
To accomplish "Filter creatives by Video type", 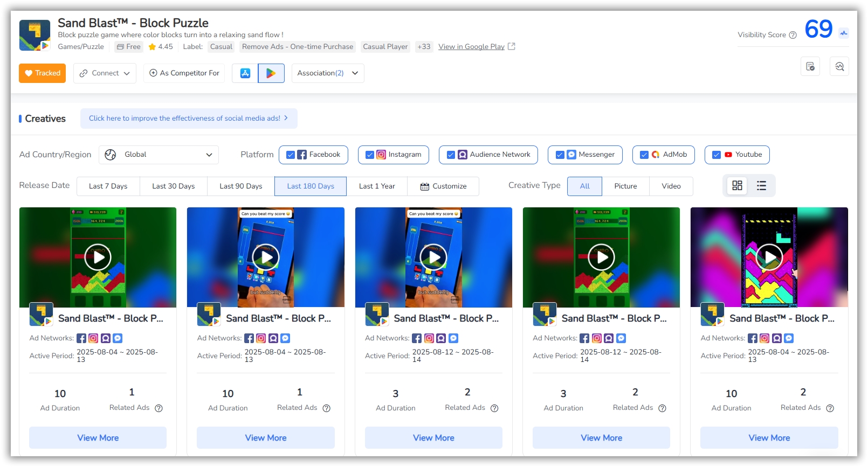I will [x=671, y=186].
